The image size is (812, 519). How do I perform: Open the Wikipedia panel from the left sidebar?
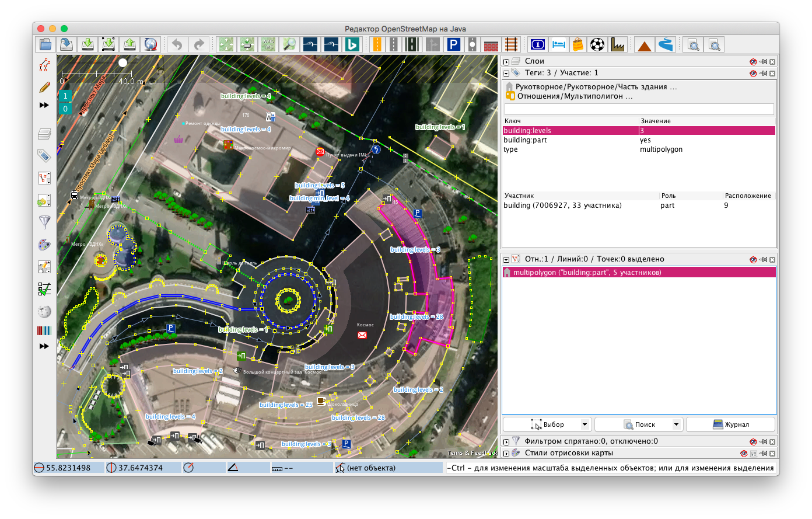click(x=44, y=311)
